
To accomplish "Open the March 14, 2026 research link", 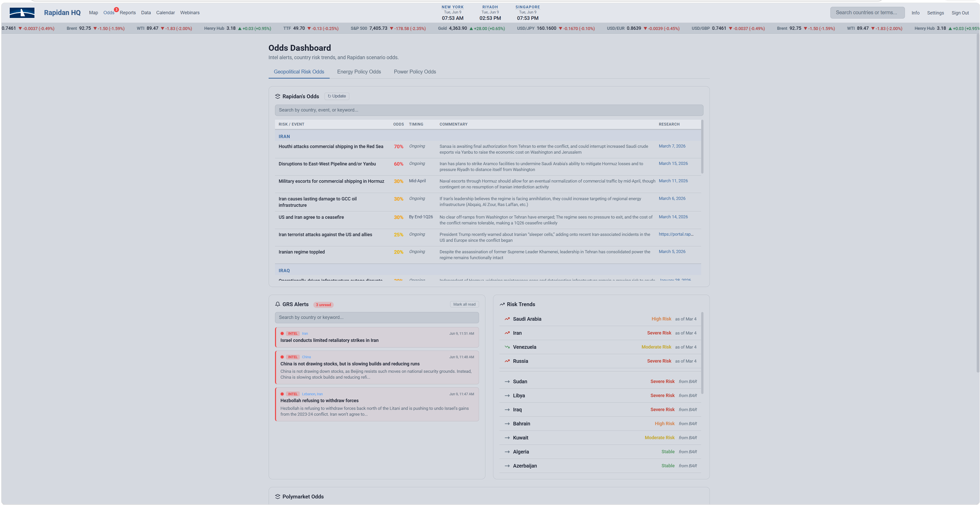I will pyautogui.click(x=673, y=217).
